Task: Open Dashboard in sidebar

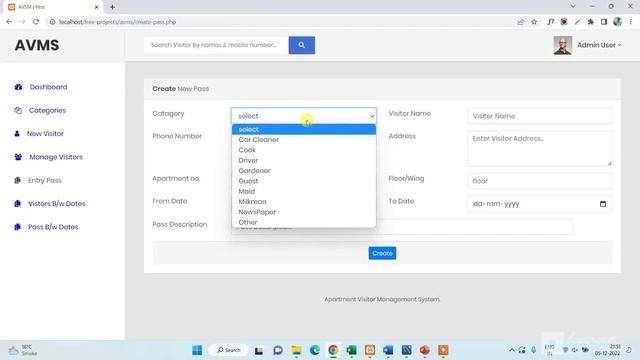Action: (x=48, y=87)
